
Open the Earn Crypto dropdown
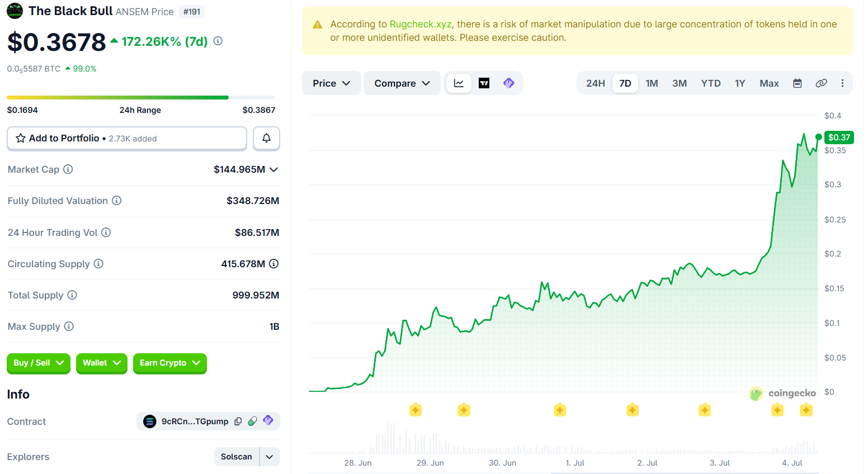click(170, 363)
